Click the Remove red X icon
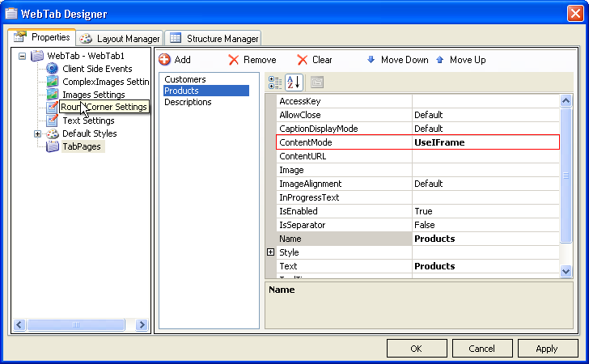Image resolution: width=589 pixels, height=364 pixels. [x=234, y=60]
